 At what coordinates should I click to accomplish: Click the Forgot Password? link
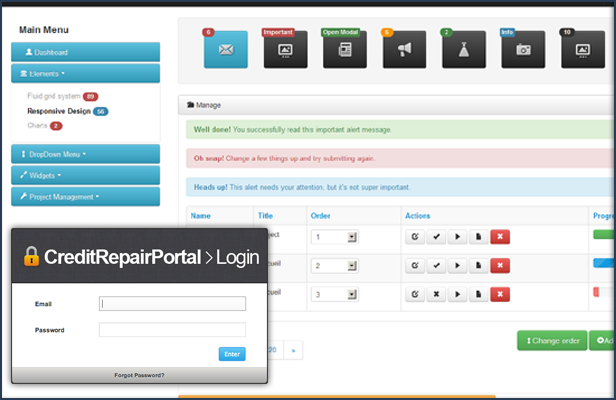click(139, 375)
